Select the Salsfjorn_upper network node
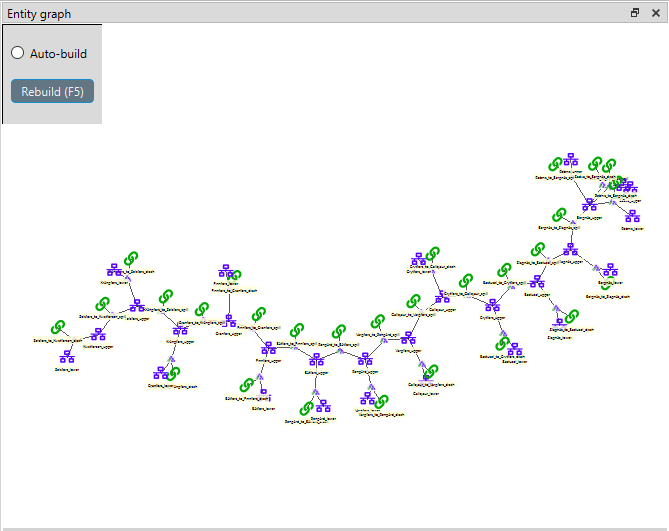 (x=137, y=305)
